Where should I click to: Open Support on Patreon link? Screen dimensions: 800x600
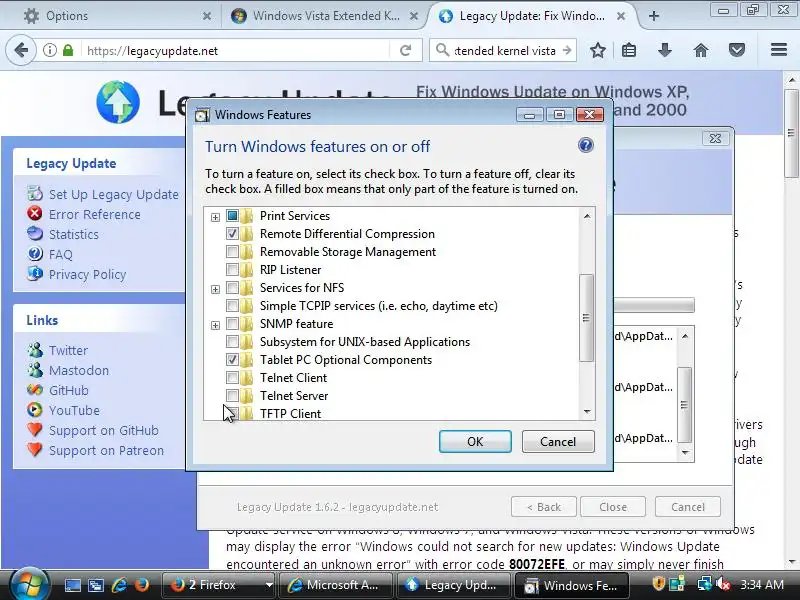click(x=106, y=451)
